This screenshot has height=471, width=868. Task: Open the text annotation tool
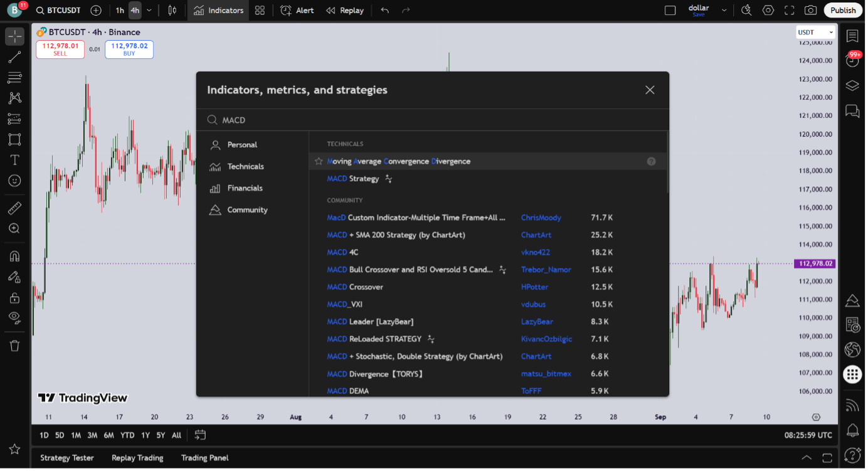point(14,160)
